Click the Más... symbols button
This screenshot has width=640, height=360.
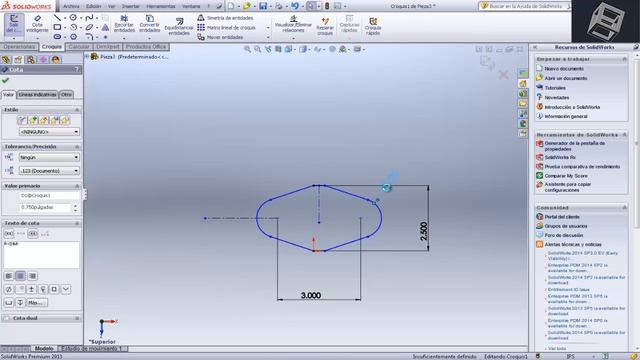coord(37,302)
